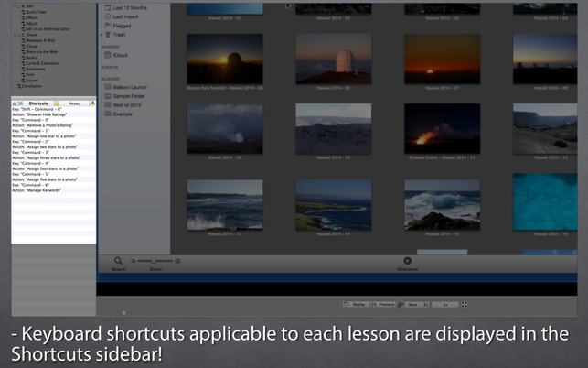Select the Hawaii 2014 - 14 coastline photo

point(334,205)
